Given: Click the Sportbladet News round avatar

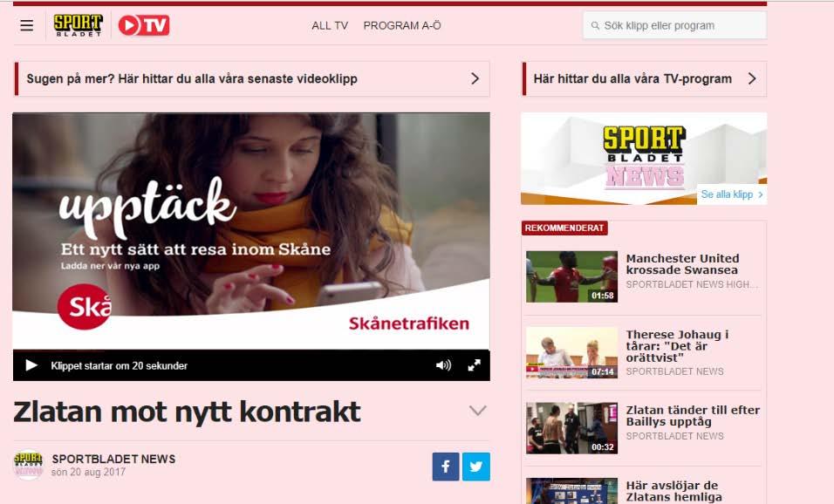Looking at the screenshot, I should (x=28, y=465).
